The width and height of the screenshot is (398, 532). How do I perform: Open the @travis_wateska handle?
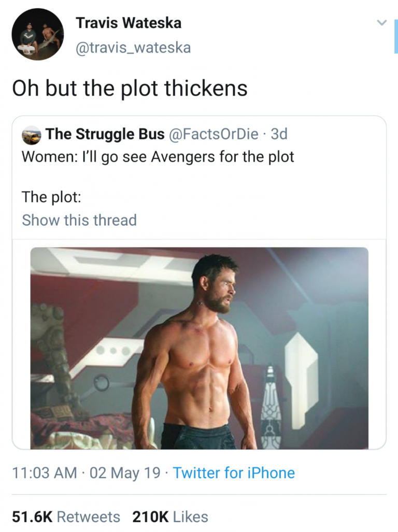tap(133, 48)
